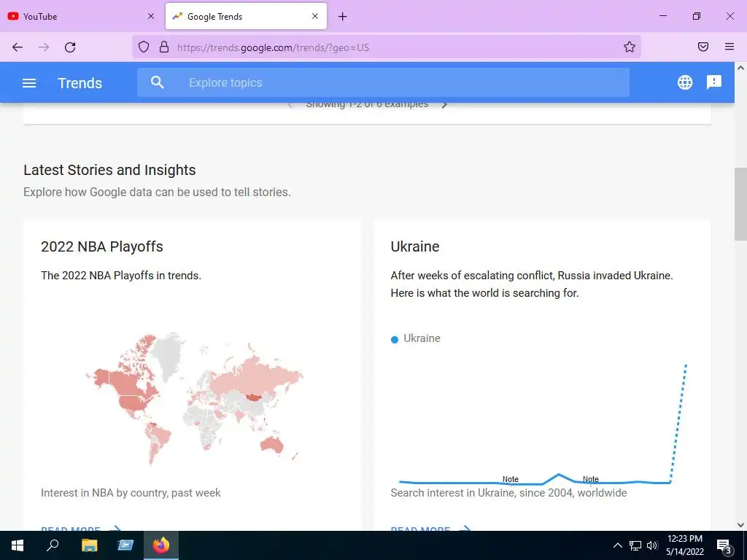Click the Trends logo text

(x=80, y=83)
